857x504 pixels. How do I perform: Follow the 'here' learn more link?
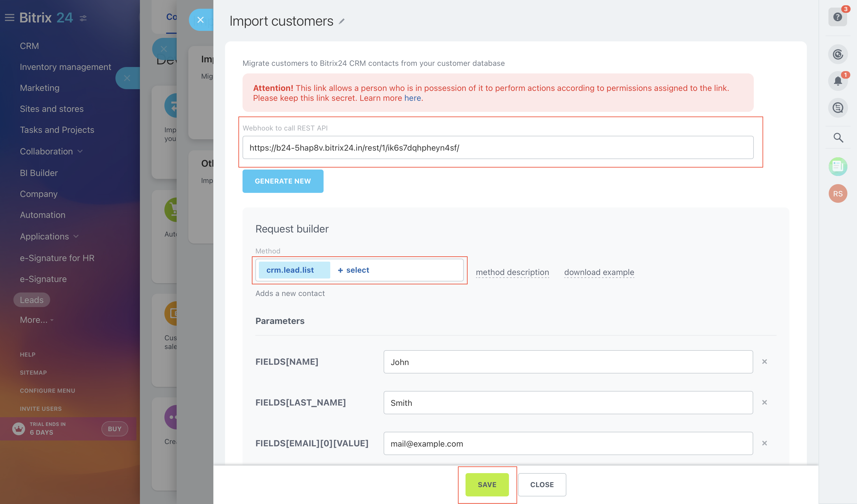(x=412, y=98)
